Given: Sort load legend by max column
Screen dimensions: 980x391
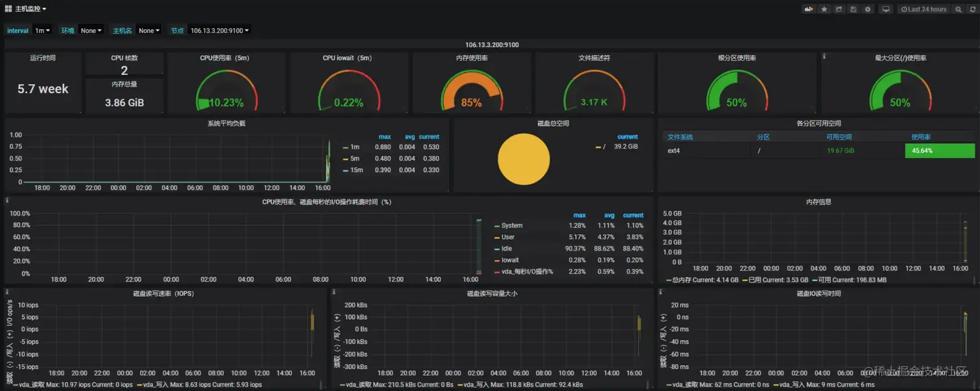Looking at the screenshot, I should 384,137.
